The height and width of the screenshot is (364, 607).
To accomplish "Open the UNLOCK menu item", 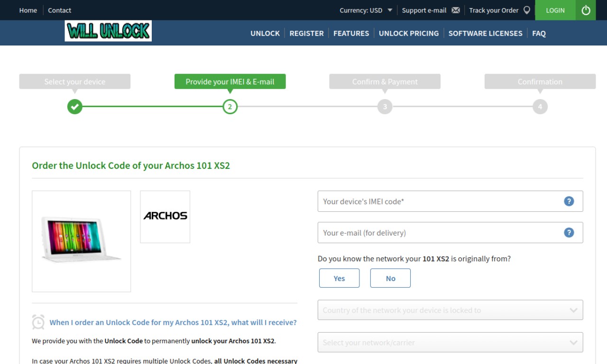I will pyautogui.click(x=265, y=33).
